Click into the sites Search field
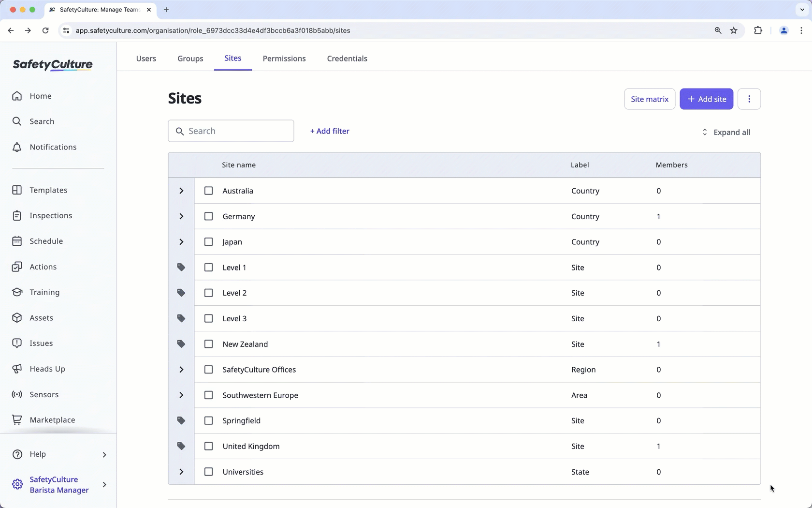The image size is (812, 508). click(231, 131)
